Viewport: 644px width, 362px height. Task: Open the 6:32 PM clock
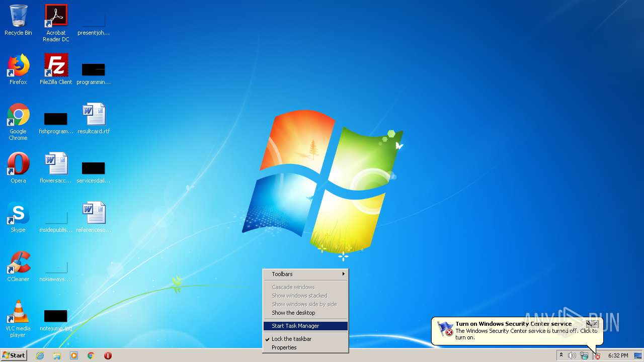(x=618, y=355)
